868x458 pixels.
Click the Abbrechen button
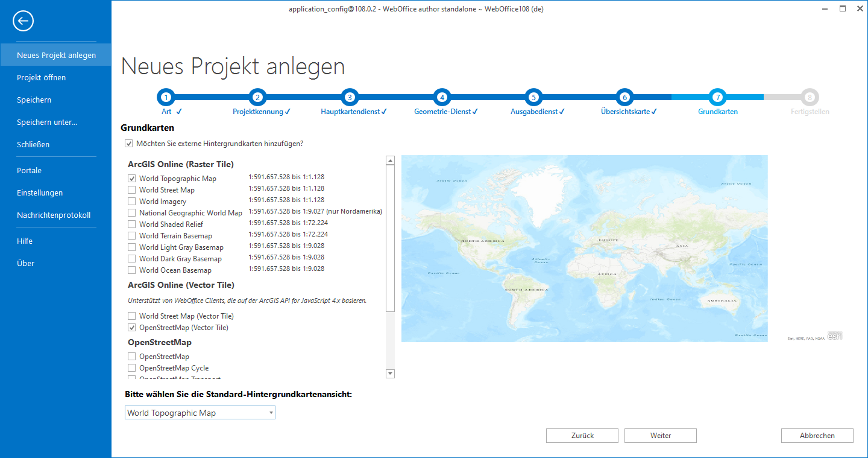pyautogui.click(x=817, y=436)
